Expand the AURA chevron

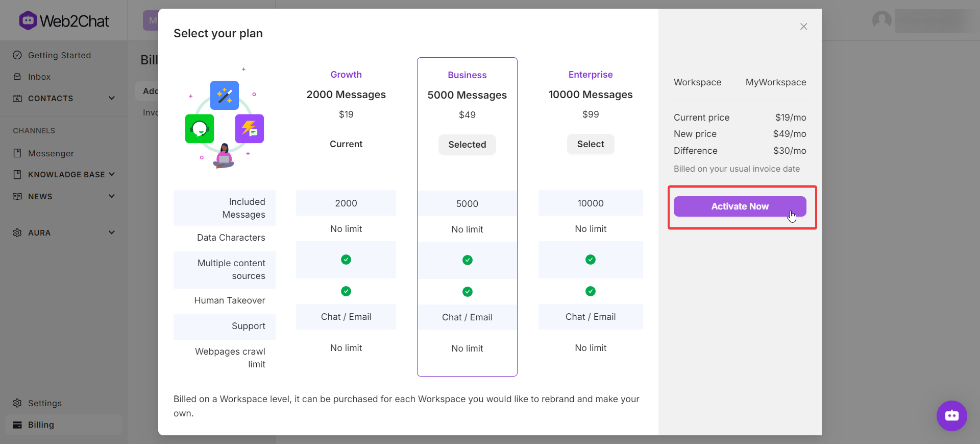(x=112, y=232)
